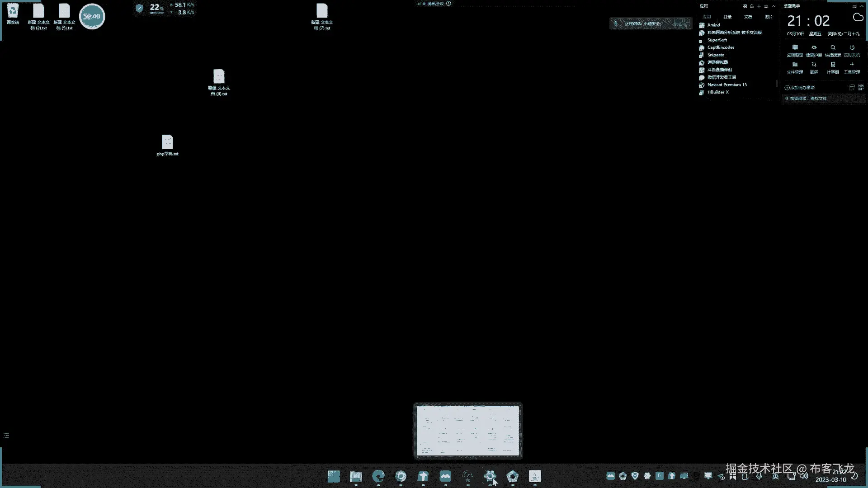Toggle the microphone in system tray
The height and width of the screenshot is (488, 868).
coord(759,476)
